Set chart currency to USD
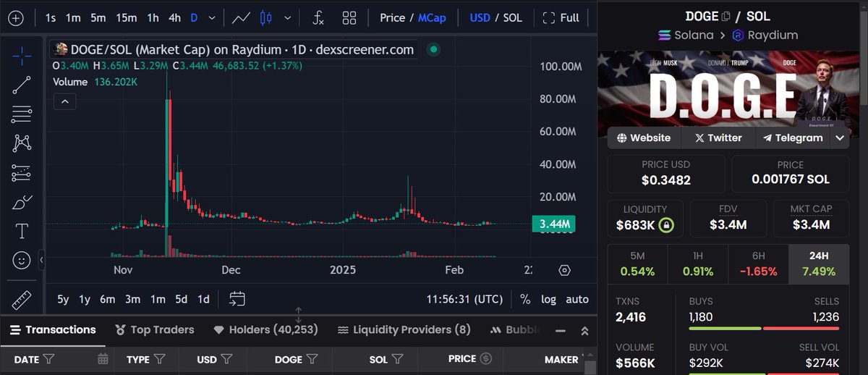The image size is (868, 375). [480, 17]
